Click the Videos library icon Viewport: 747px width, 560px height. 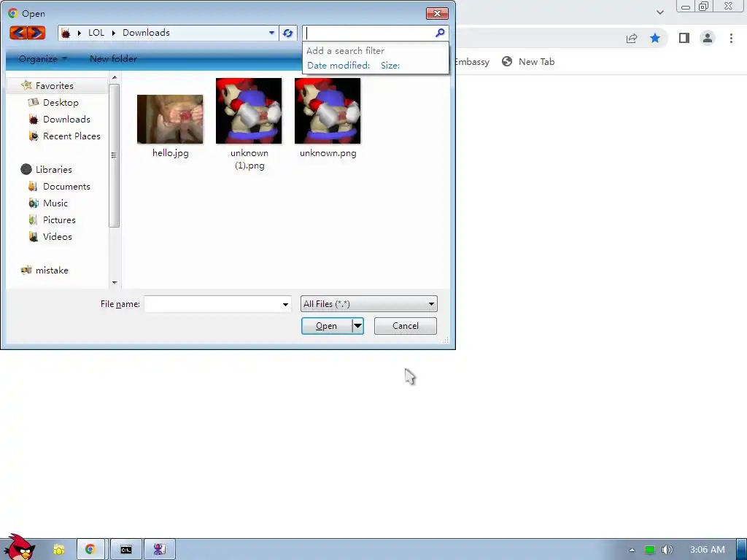(33, 236)
